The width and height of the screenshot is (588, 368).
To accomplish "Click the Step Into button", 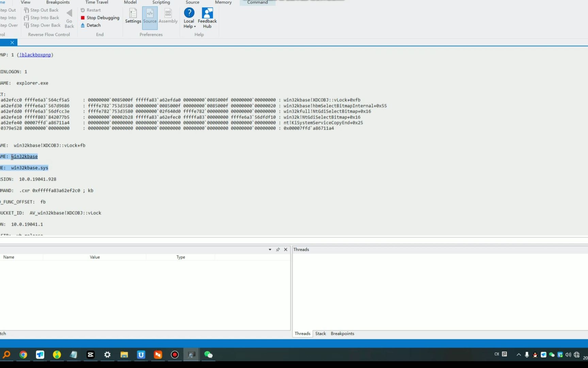I will (x=8, y=18).
